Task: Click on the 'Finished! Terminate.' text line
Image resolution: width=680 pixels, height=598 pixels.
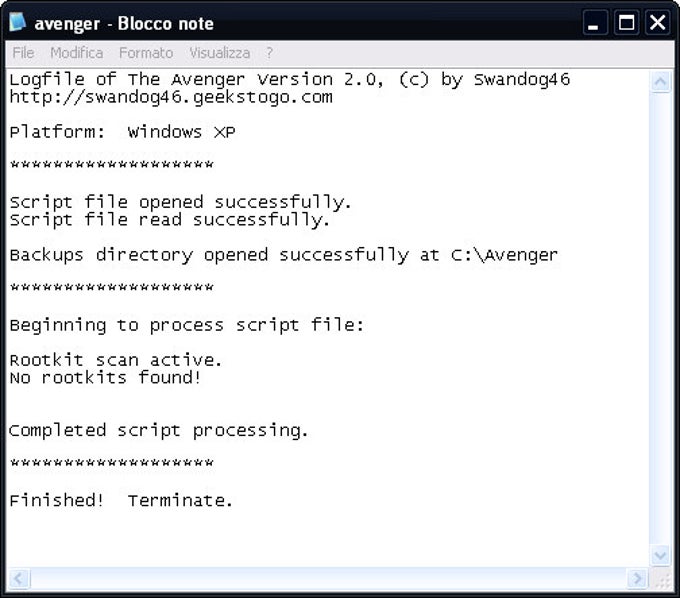Action: click(121, 500)
